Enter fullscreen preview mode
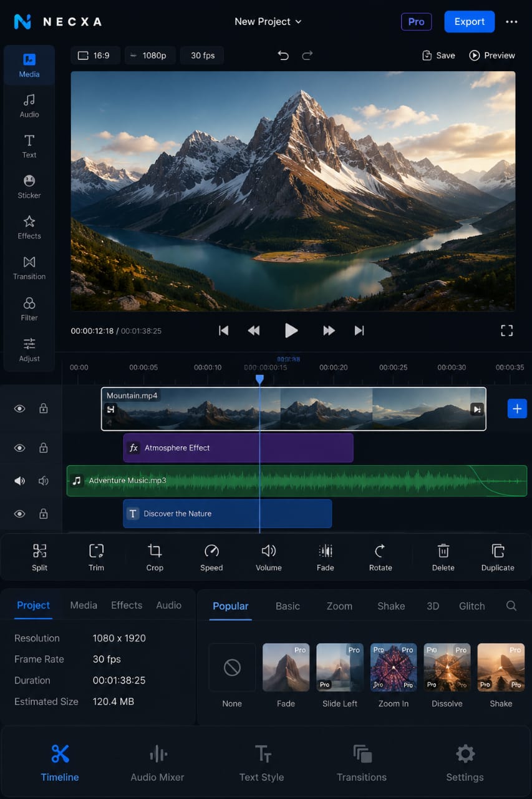This screenshot has height=799, width=532. pos(507,331)
